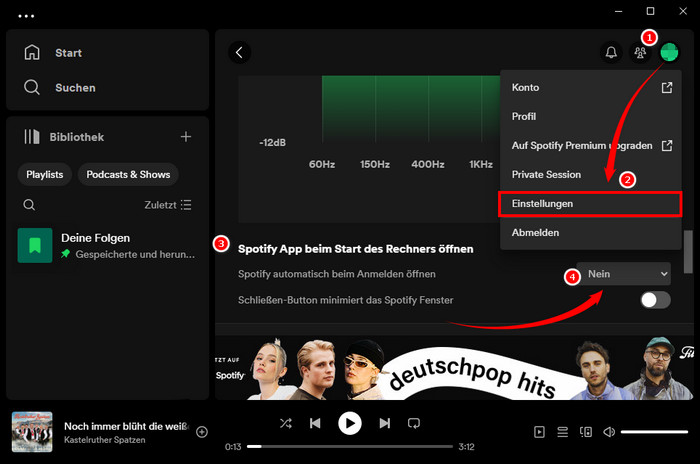The width and height of the screenshot is (700, 464).
Task: Open the friend activity icon
Action: (x=640, y=53)
